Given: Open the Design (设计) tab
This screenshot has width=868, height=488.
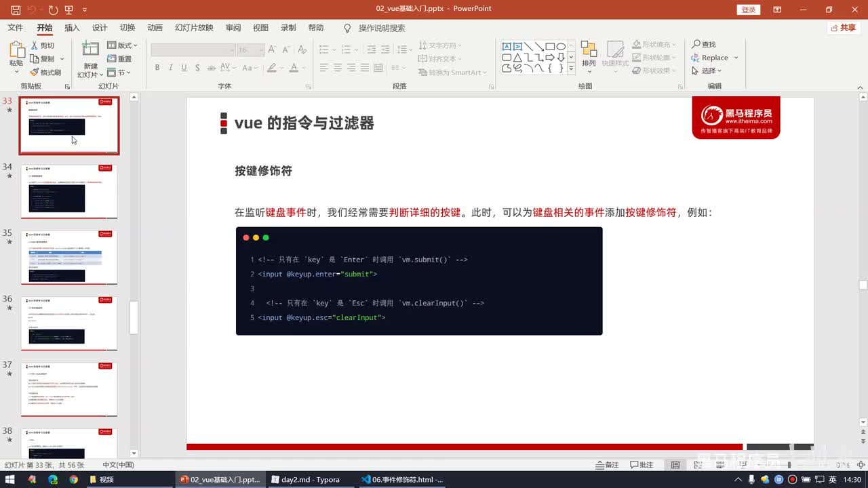Looking at the screenshot, I should click(x=100, y=28).
